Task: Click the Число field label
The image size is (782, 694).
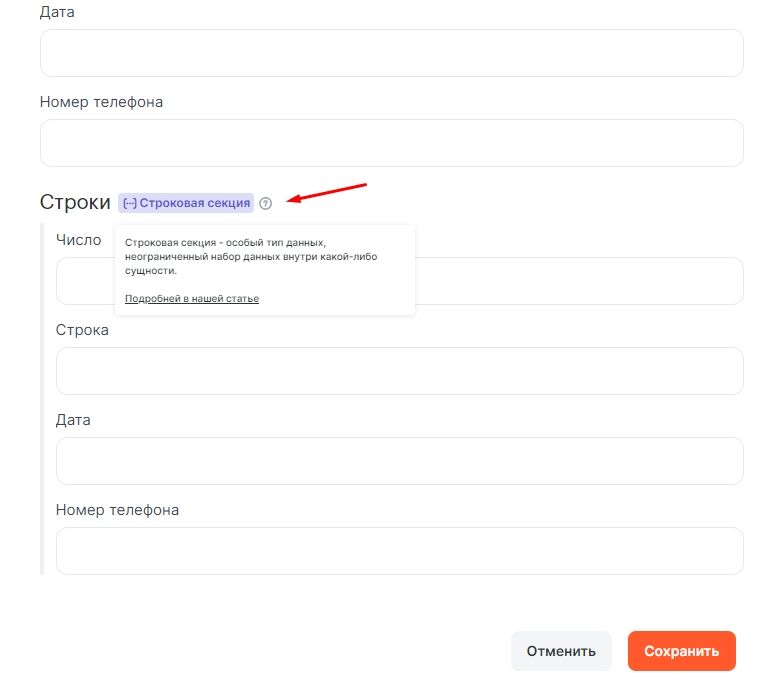Action: point(79,240)
